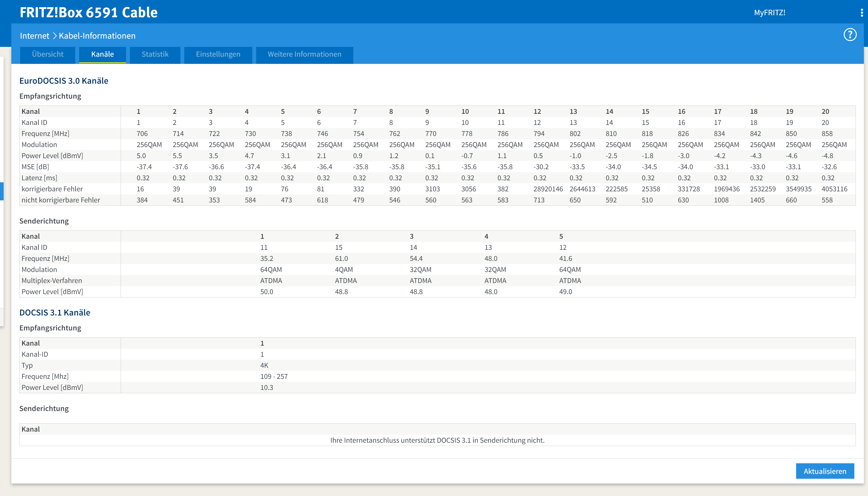Open the three-dot menu in header
Screen dimensions: 868x496
(x=862, y=13)
